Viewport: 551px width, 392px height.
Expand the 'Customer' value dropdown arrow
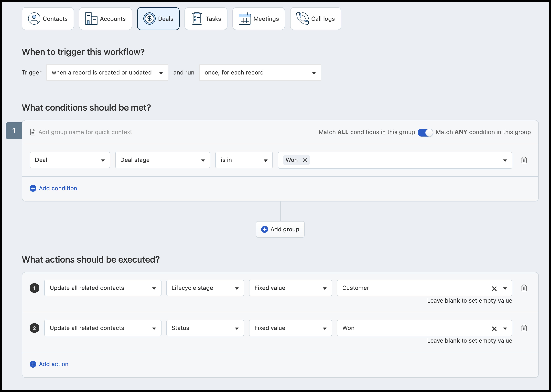[505, 289]
